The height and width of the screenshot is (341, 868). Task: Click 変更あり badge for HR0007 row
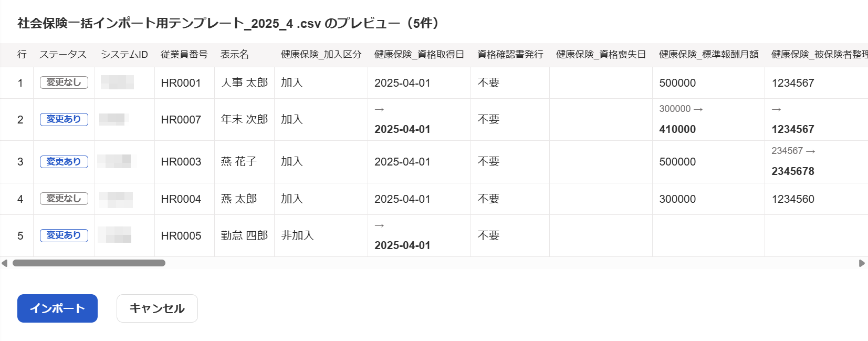click(x=64, y=119)
